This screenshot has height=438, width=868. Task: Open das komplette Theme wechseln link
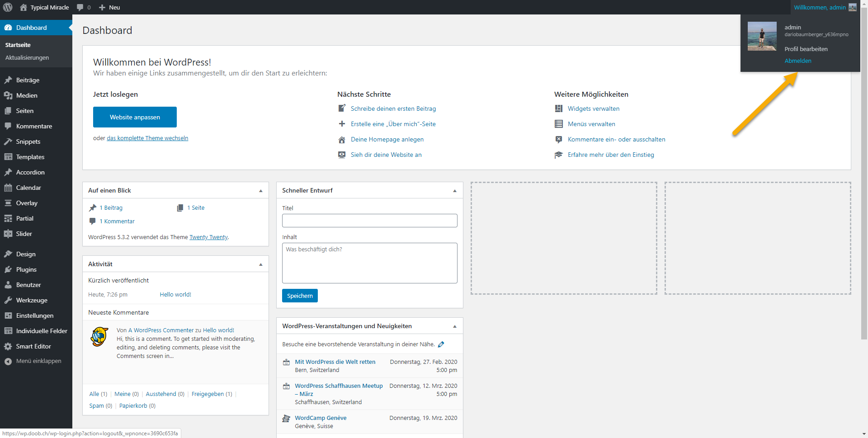click(x=147, y=138)
